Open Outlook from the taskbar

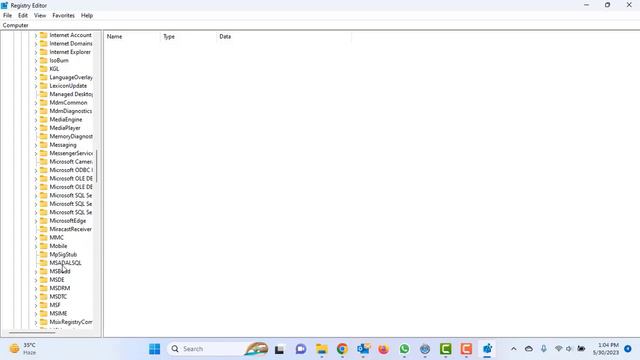point(363,349)
